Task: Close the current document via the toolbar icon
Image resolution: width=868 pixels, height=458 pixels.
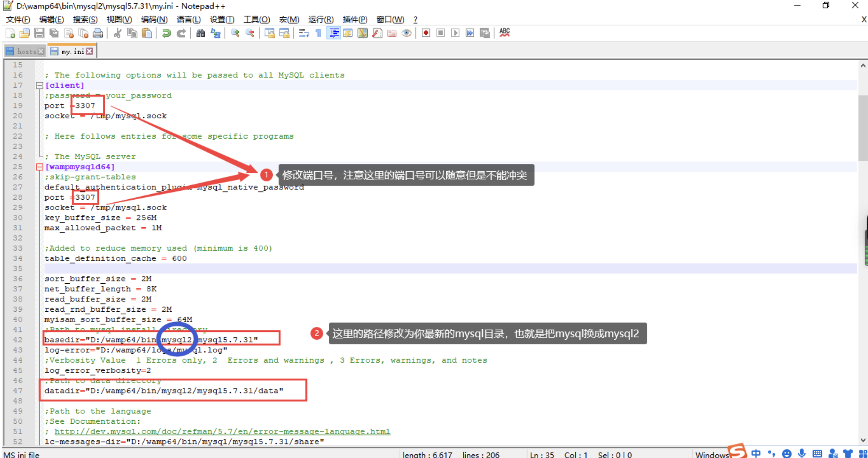Action: [x=69, y=33]
